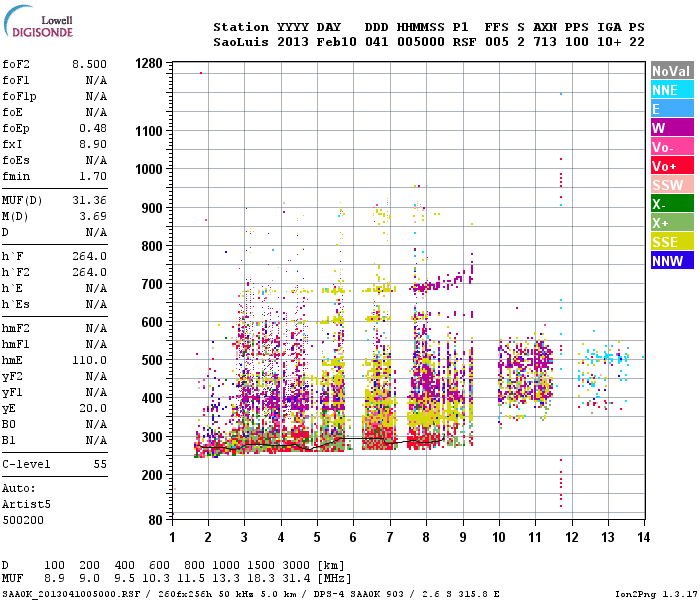Image resolution: width=700 pixels, height=600 pixels.
Task: Click the h`F value 264.0
Action: 89,256
